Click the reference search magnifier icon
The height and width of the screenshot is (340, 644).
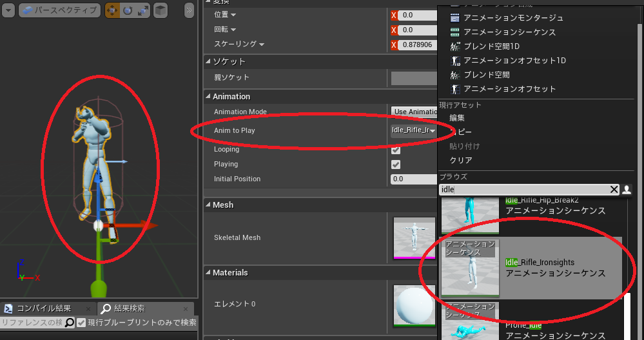pyautogui.click(x=70, y=323)
